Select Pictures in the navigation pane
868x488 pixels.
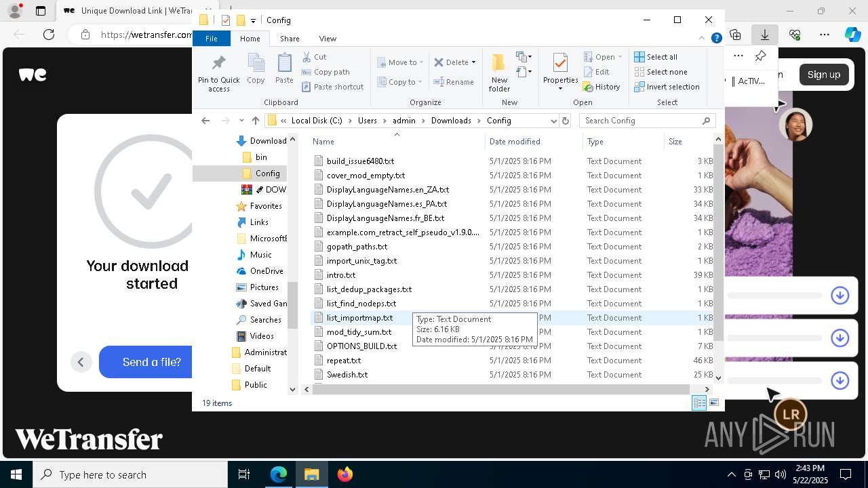[264, 287]
